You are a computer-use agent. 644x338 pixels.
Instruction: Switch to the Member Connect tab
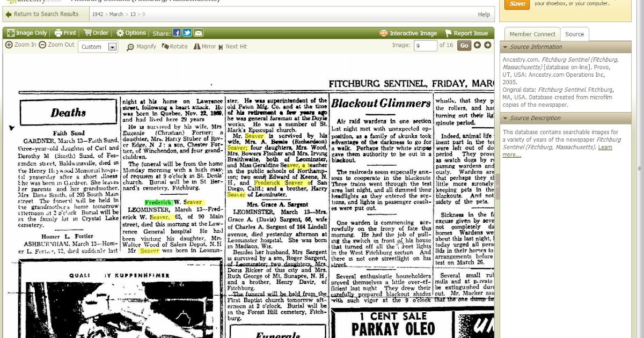[532, 34]
